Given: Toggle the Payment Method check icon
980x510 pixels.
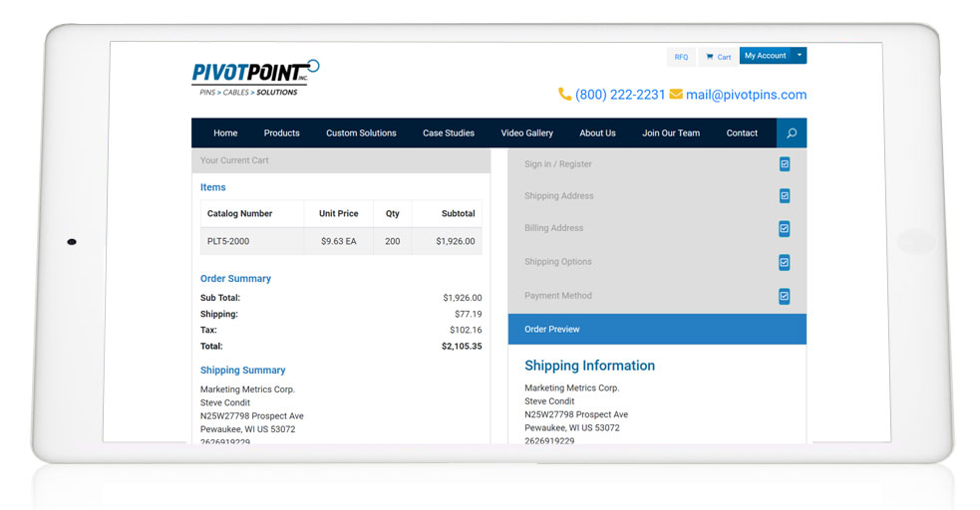Looking at the screenshot, I should (785, 296).
